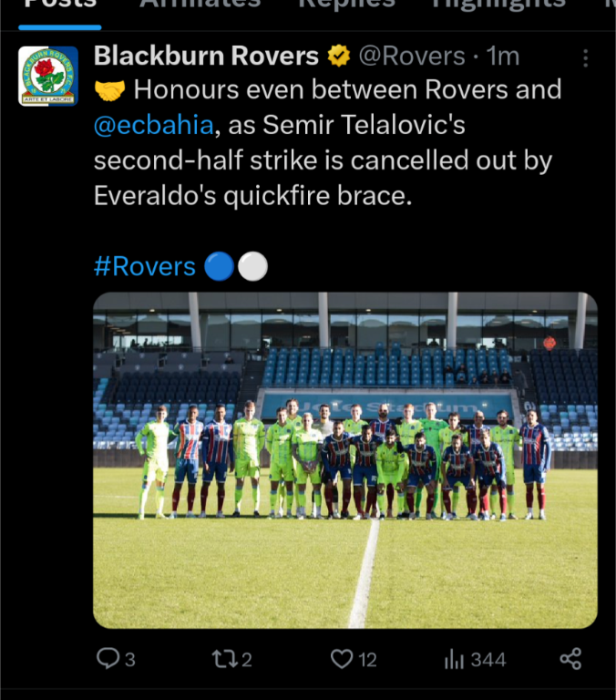Click the gold verified badge
The height and width of the screenshot is (700, 616).
click(x=339, y=56)
